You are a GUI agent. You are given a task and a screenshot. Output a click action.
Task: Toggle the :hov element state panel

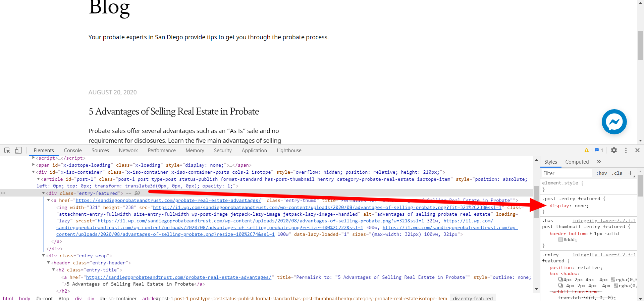pyautogui.click(x=601, y=173)
